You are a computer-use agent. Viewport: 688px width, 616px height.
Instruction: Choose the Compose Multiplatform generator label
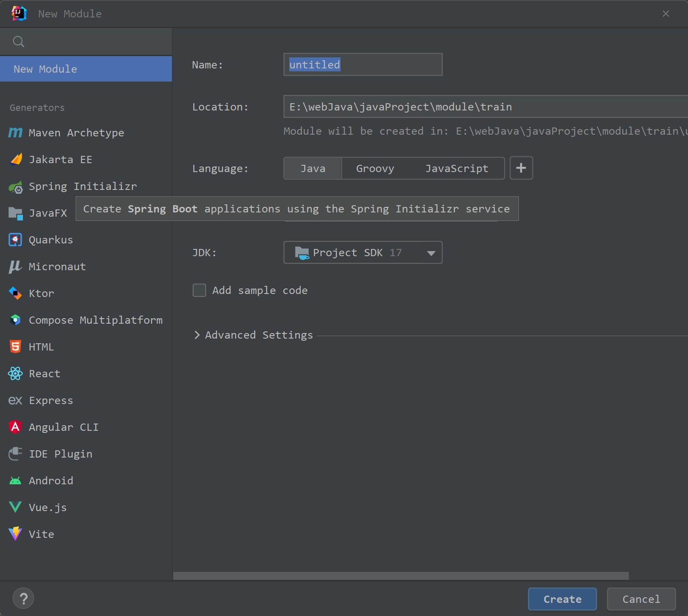coord(96,320)
